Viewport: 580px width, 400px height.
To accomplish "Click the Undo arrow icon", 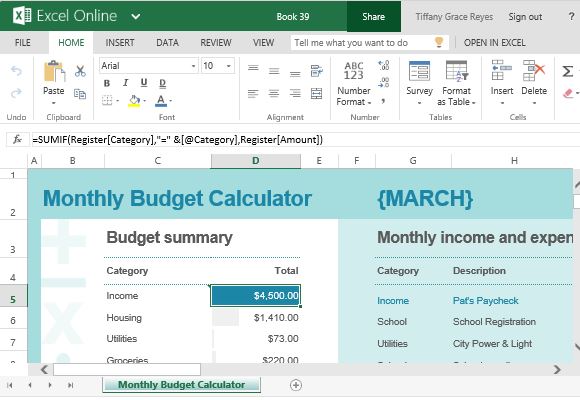I will (x=16, y=70).
